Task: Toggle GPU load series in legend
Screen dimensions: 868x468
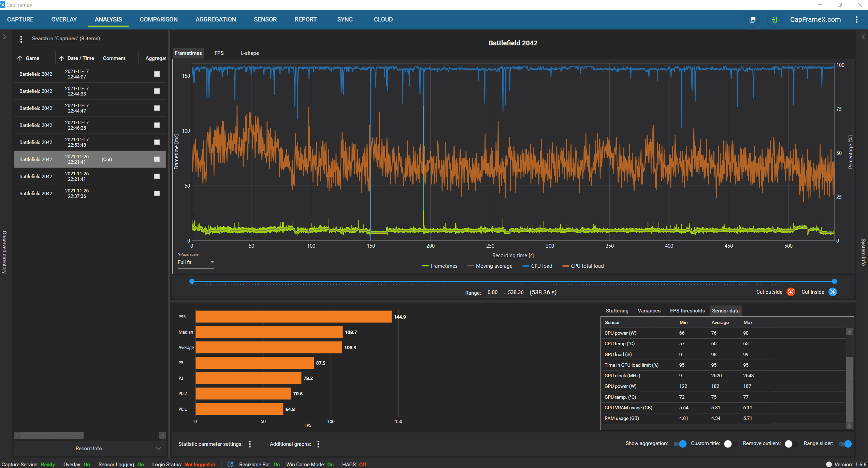Action: pos(537,266)
